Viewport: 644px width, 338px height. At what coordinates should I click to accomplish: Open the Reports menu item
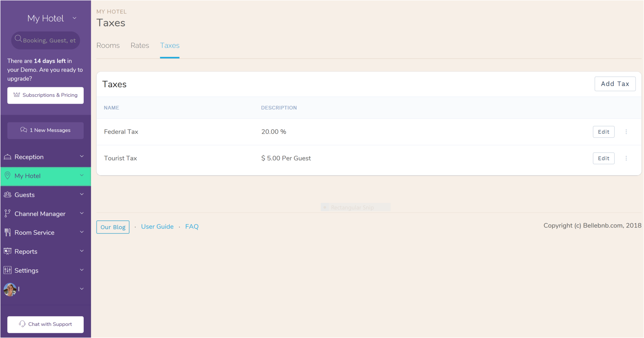(45, 251)
